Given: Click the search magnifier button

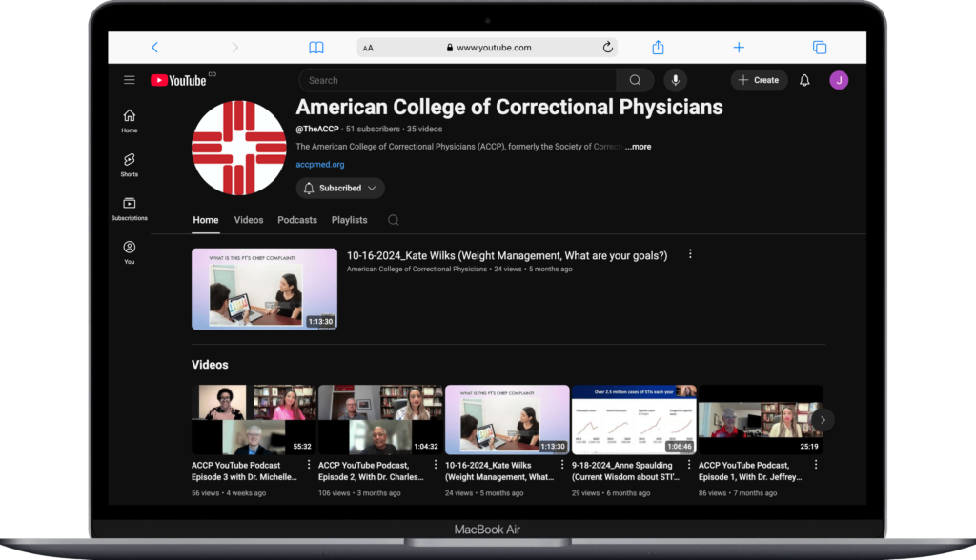Looking at the screenshot, I should [635, 80].
